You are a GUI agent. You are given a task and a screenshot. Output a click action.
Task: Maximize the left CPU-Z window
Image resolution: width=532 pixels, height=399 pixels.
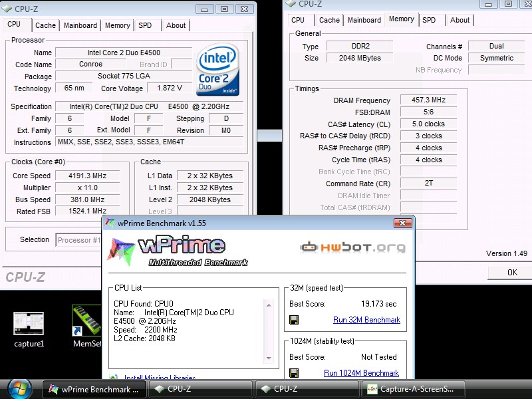[224, 9]
